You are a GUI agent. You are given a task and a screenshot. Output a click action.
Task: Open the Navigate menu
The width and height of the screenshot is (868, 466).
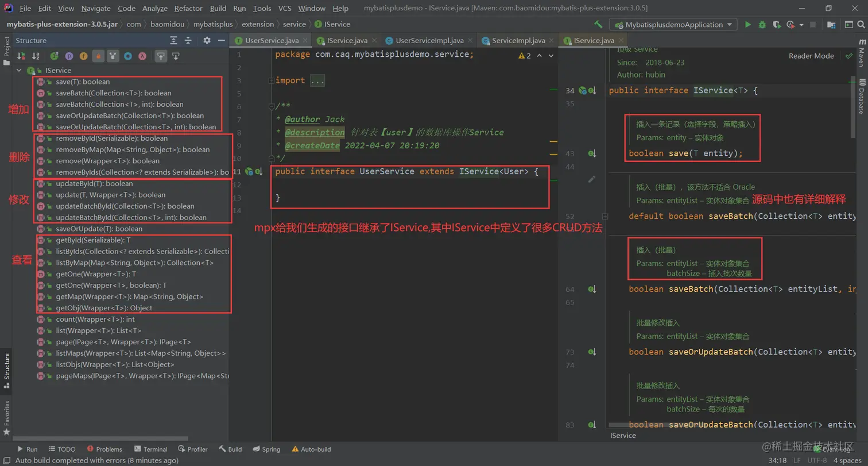96,8
